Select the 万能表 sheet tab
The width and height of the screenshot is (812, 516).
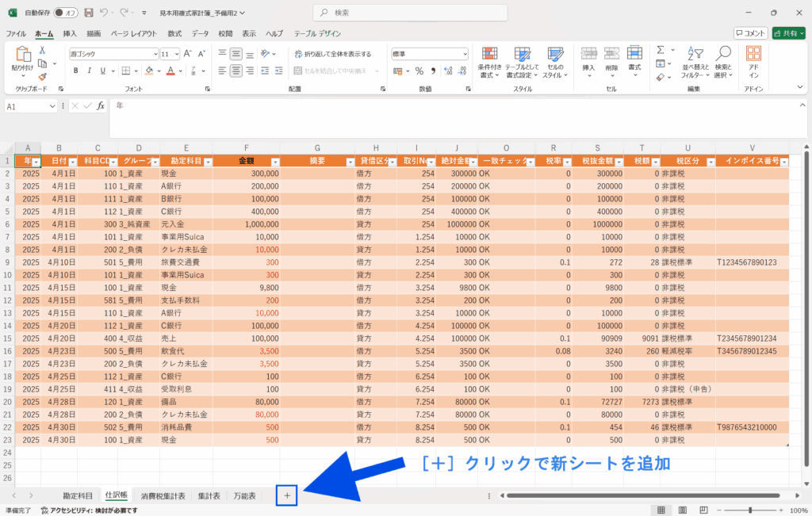[x=244, y=496]
